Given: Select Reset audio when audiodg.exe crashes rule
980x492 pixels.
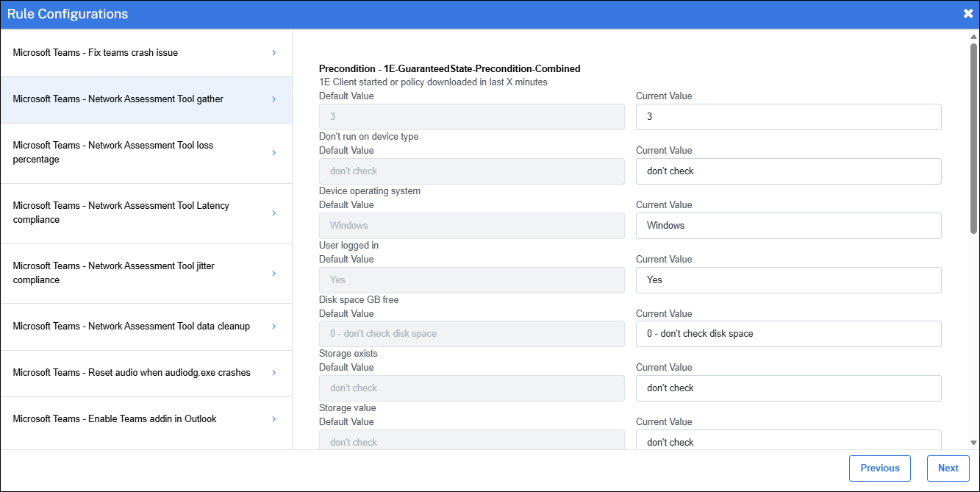Looking at the screenshot, I should click(x=132, y=373).
